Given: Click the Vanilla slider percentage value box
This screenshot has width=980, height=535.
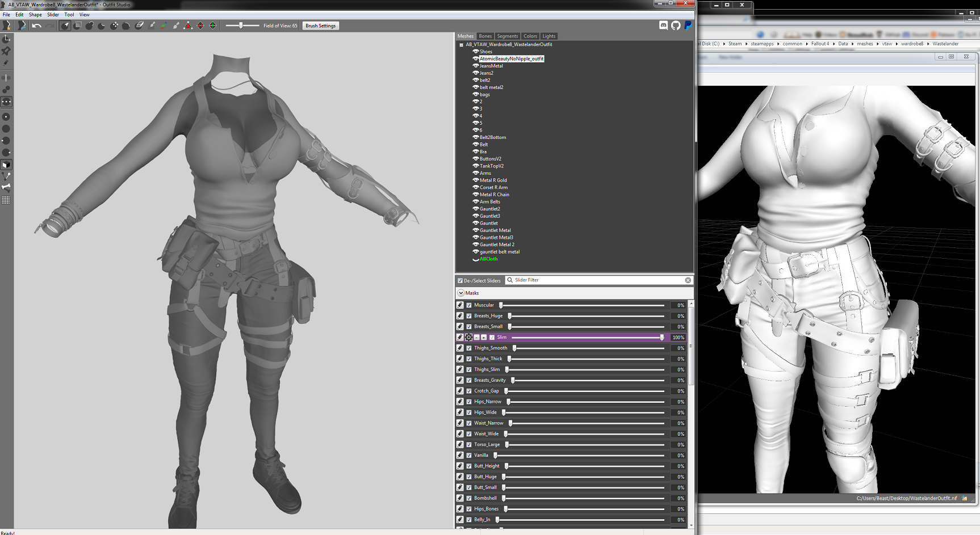Looking at the screenshot, I should coord(677,456).
